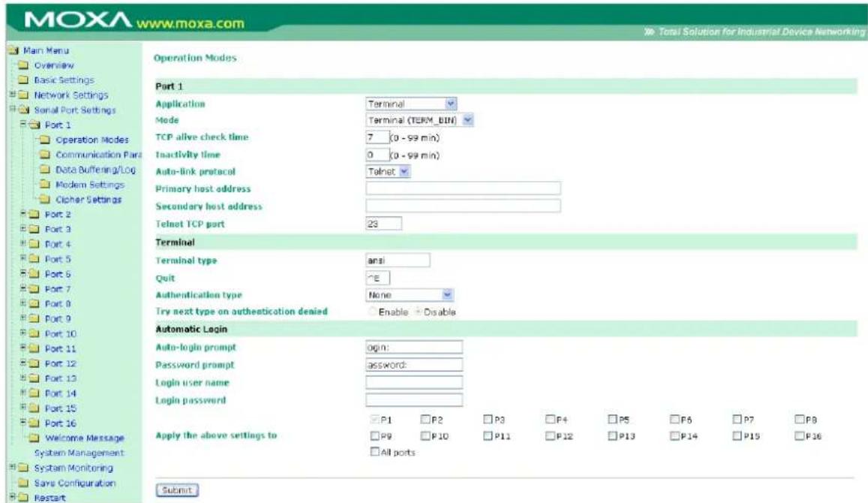
Task: Click the Cipher Settings folder icon
Action: (45, 200)
